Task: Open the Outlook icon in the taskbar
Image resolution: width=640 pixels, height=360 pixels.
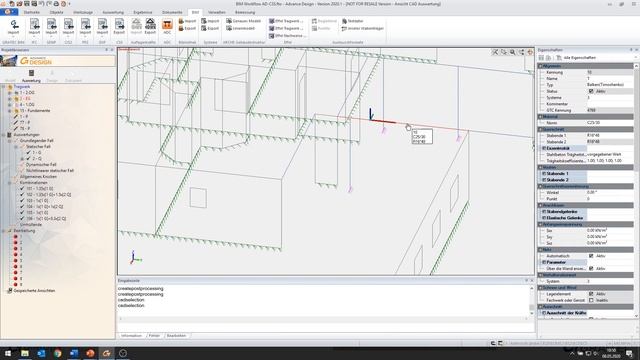Action: (x=41, y=353)
